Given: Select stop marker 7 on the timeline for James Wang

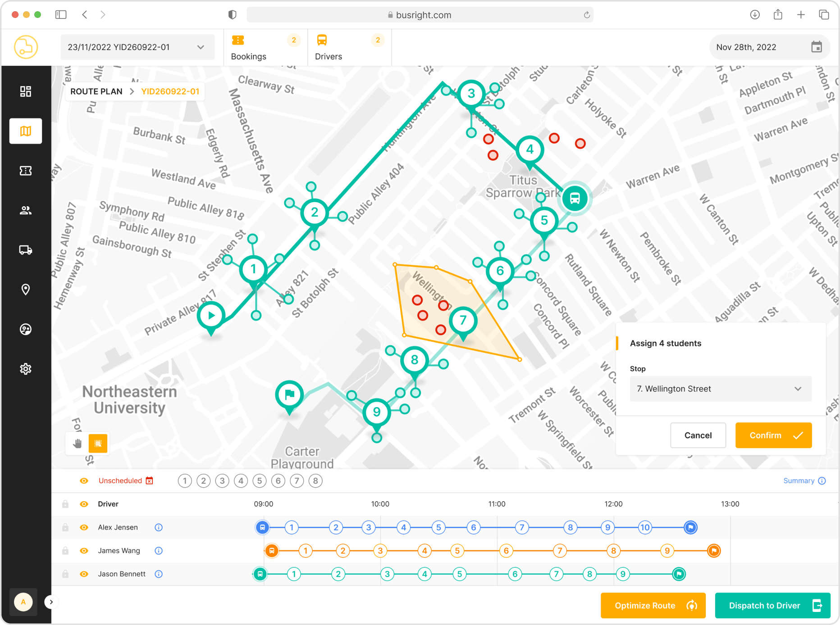Looking at the screenshot, I should tap(560, 550).
